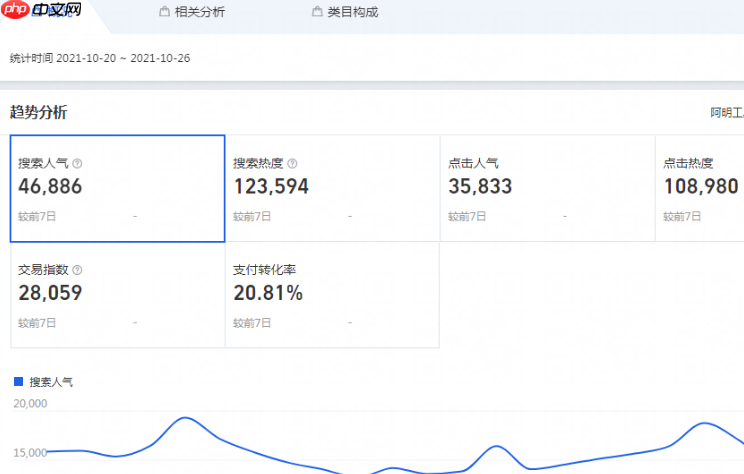Click the bag icon beside 类目构成

(x=317, y=11)
